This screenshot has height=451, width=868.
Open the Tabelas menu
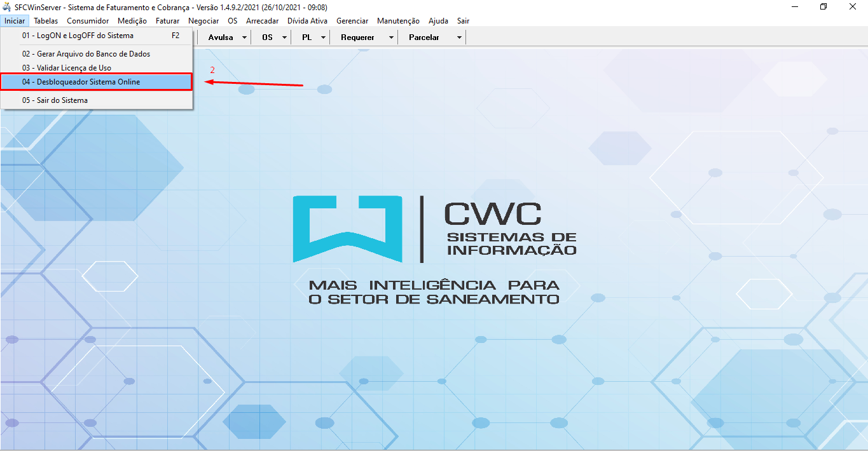click(x=45, y=20)
